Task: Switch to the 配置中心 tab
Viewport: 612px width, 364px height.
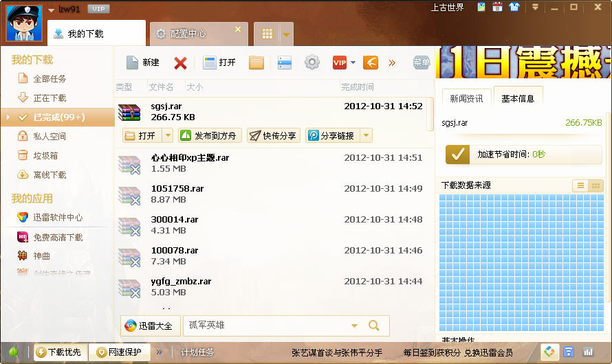Action: pos(199,34)
